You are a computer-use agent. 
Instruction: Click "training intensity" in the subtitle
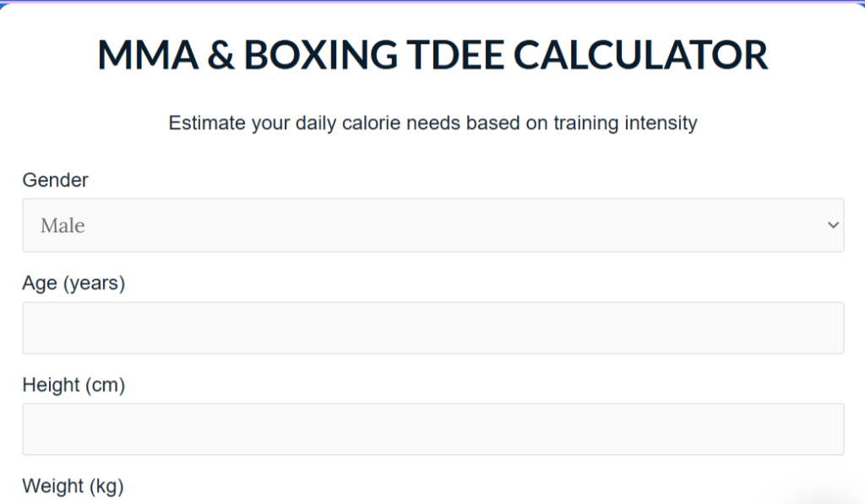(x=625, y=123)
